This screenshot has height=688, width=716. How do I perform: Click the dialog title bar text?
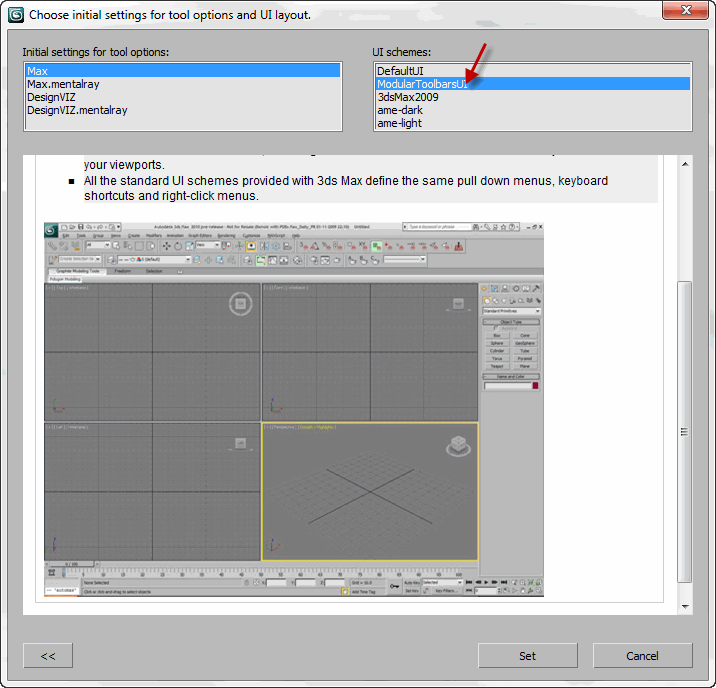(170, 15)
